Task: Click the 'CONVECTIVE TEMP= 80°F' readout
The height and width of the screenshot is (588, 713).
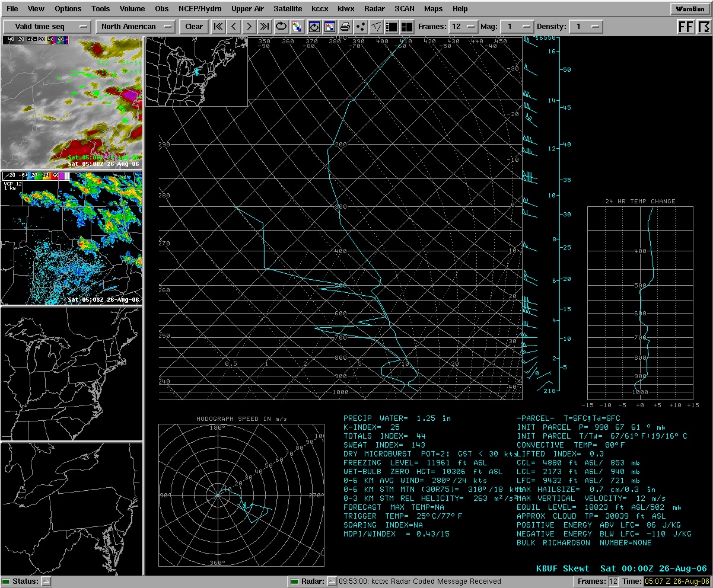Action: point(571,445)
